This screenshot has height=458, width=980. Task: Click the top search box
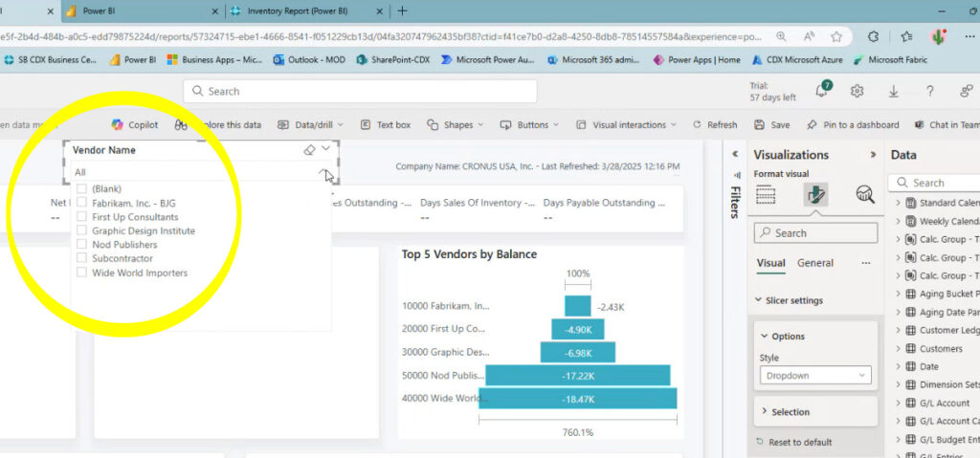tap(360, 91)
